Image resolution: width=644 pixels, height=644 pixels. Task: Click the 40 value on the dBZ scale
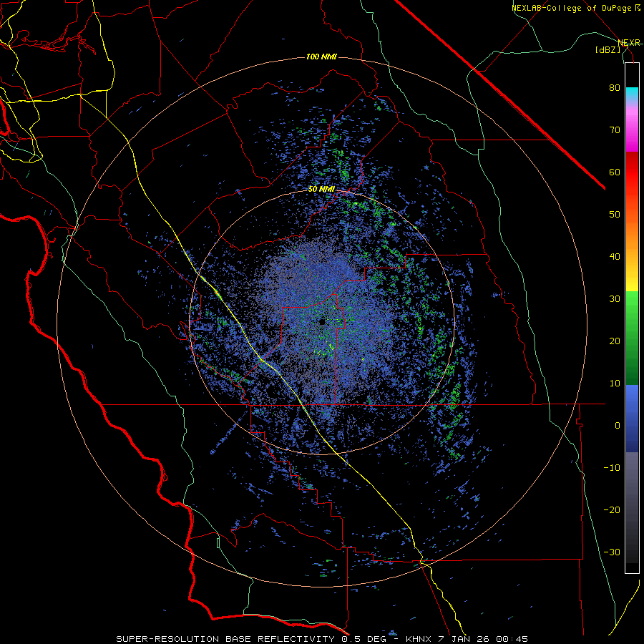coord(615,257)
